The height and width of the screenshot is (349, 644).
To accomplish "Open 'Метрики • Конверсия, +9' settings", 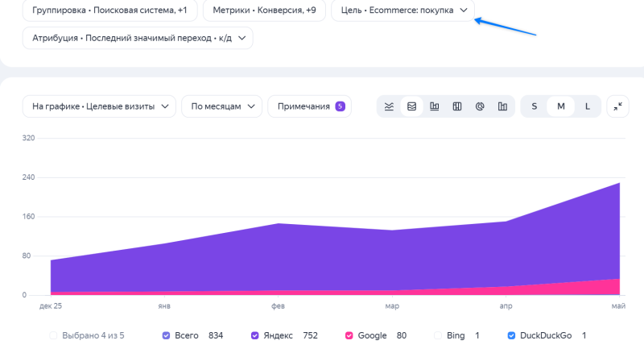I will pyautogui.click(x=264, y=10).
